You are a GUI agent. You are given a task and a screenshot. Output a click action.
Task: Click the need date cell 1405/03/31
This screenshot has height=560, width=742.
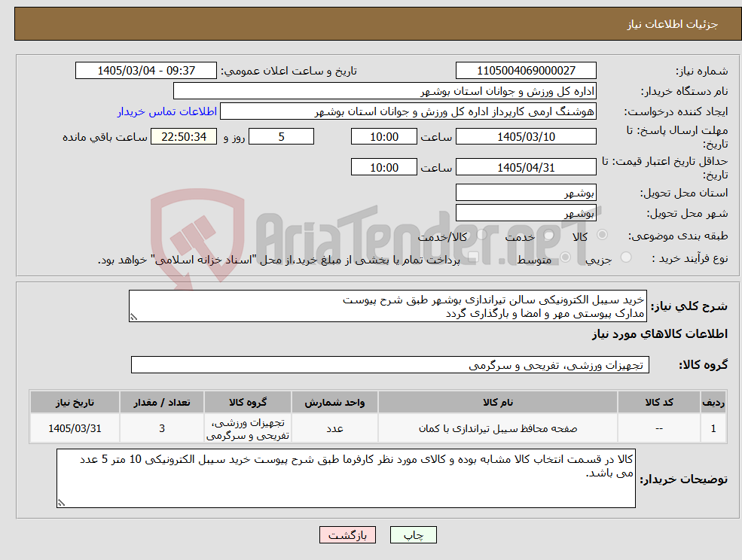click(75, 428)
